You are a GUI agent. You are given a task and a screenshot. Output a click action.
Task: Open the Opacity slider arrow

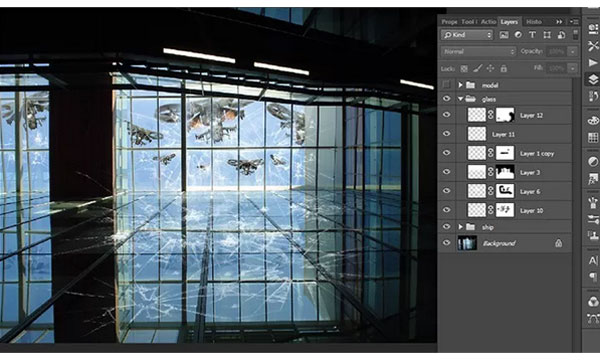573,52
